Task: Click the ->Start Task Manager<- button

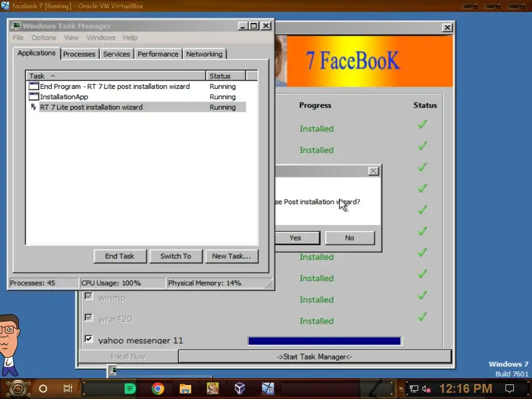Action: click(x=315, y=356)
